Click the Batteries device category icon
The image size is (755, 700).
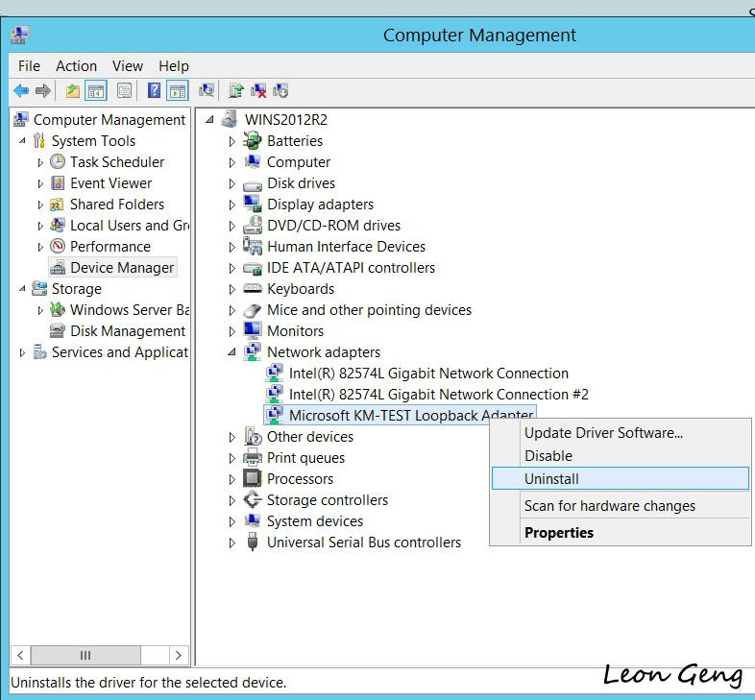[252, 140]
